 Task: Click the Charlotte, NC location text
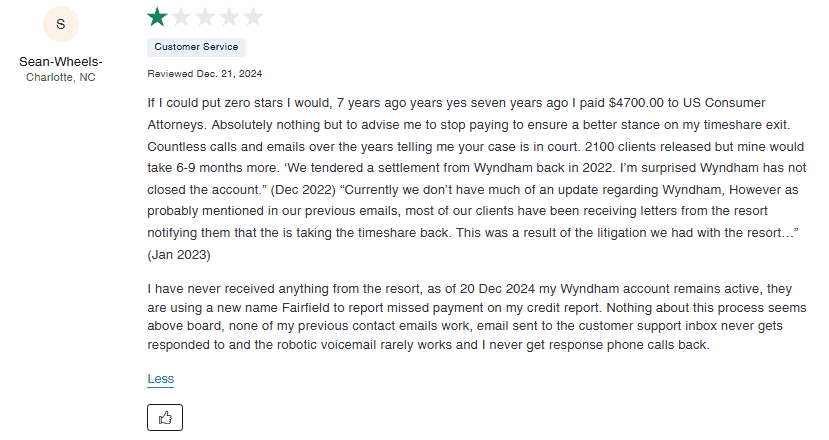60,77
